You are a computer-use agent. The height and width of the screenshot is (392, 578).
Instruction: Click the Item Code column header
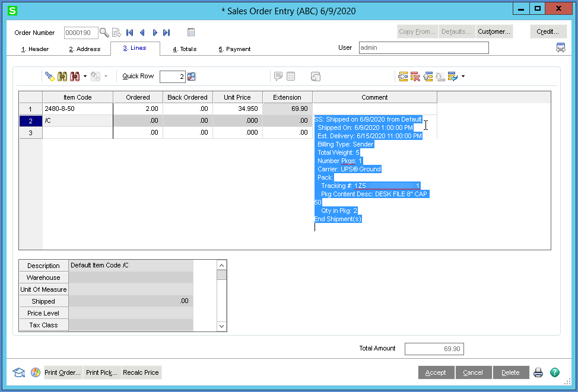coord(78,97)
